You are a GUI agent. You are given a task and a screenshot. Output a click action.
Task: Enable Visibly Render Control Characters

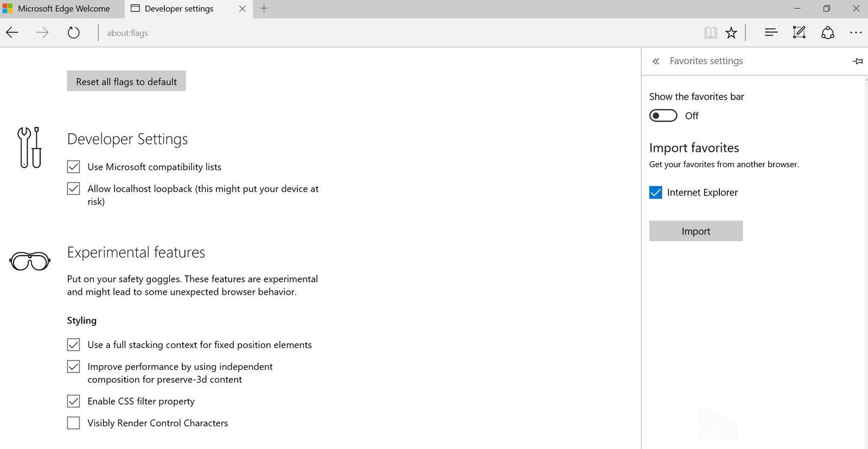[73, 423]
